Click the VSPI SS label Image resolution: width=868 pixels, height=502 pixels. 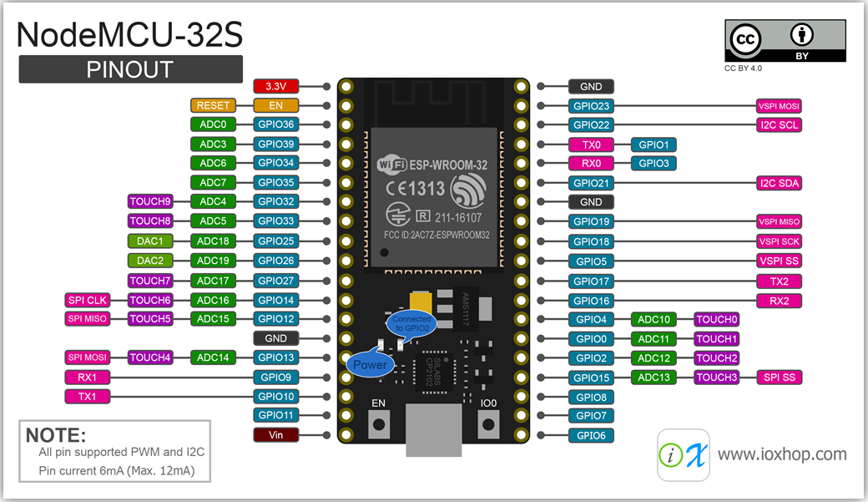(x=779, y=261)
